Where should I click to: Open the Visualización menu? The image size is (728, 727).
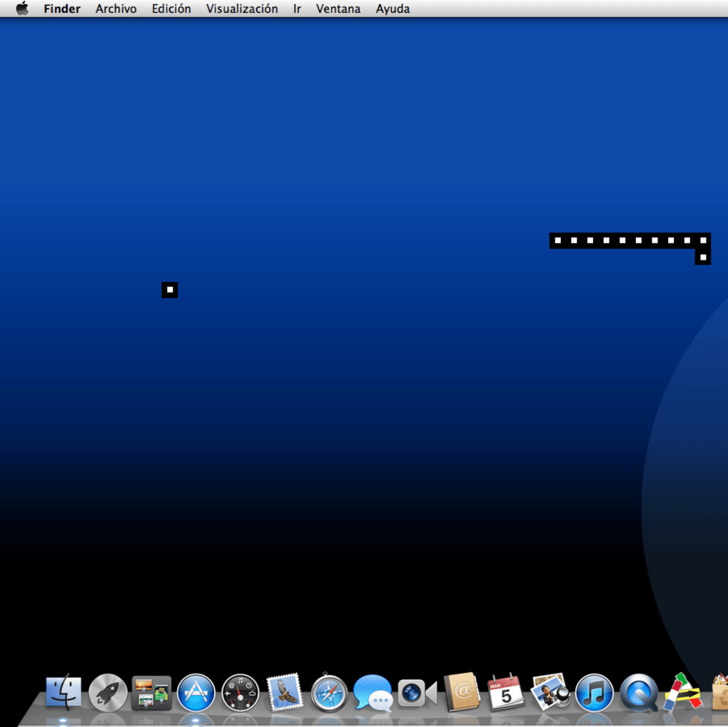(242, 9)
